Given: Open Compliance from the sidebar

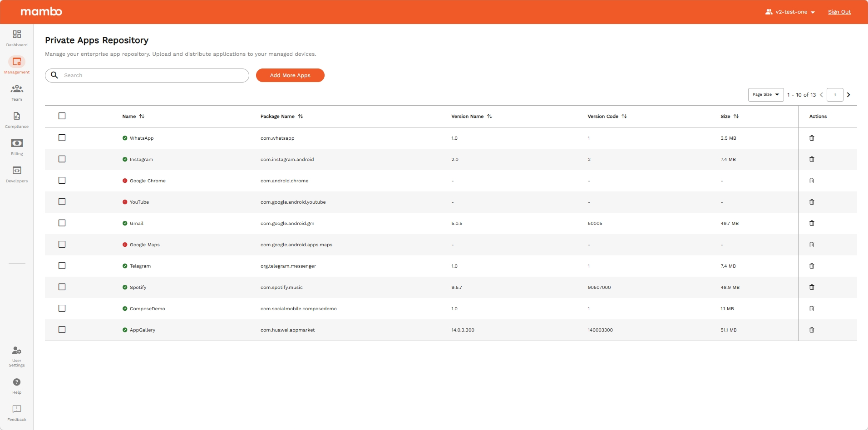Looking at the screenshot, I should (17, 120).
